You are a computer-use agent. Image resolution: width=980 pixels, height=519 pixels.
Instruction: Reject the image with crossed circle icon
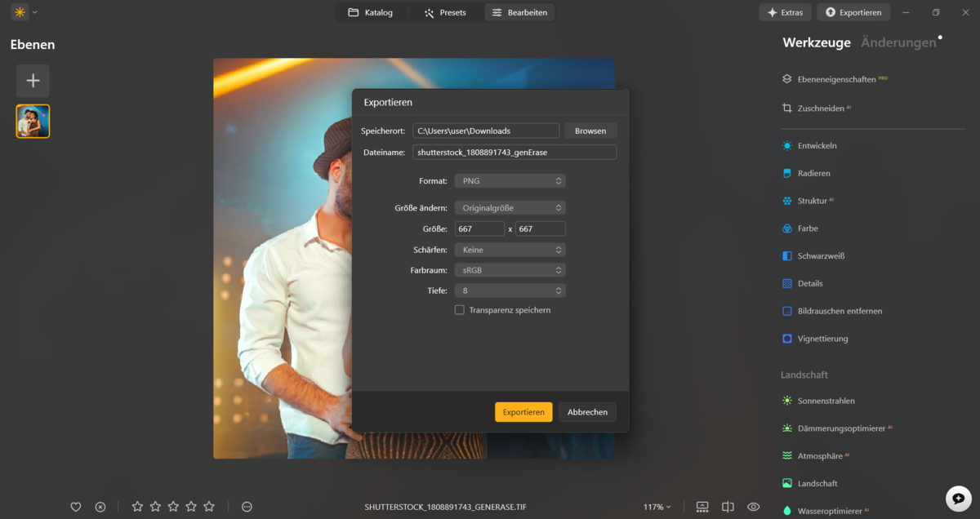click(x=100, y=506)
